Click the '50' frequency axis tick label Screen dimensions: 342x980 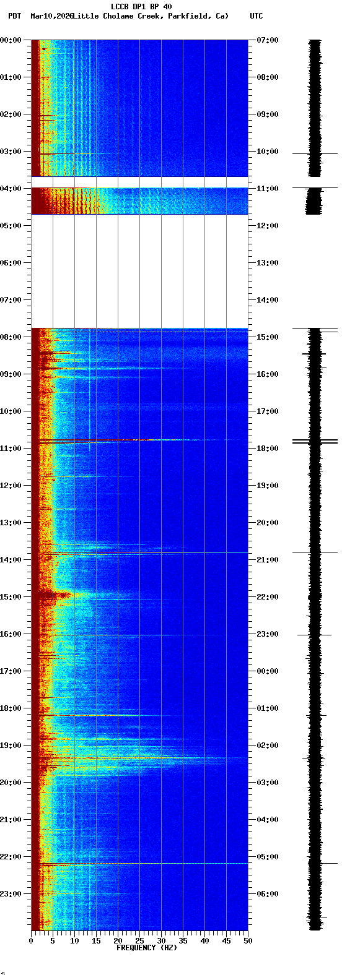248,941
